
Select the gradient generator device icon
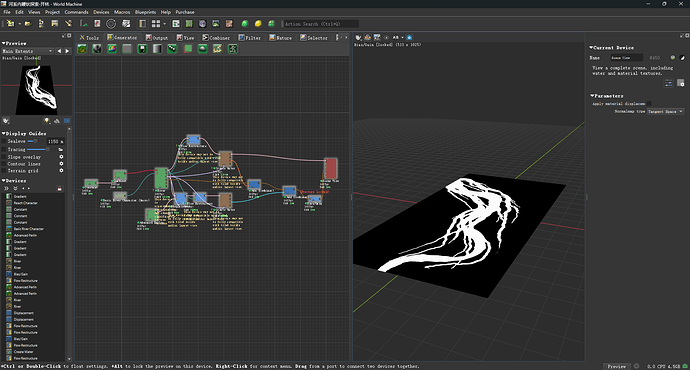coord(157,49)
